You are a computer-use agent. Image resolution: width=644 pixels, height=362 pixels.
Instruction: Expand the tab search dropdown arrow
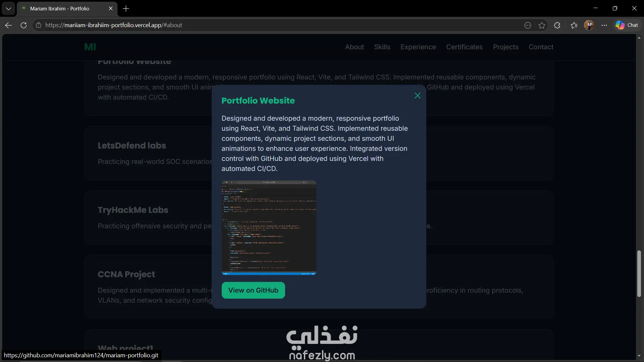pyautogui.click(x=8, y=8)
